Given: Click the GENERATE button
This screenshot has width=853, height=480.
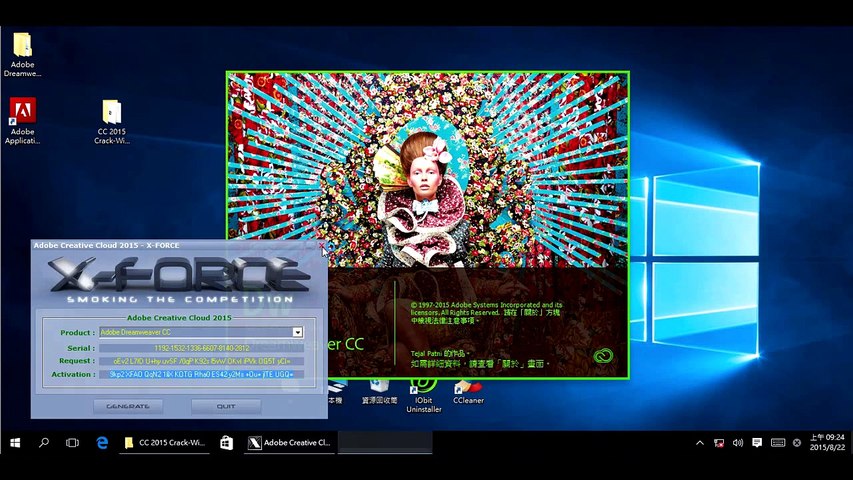Looking at the screenshot, I should tap(128, 407).
